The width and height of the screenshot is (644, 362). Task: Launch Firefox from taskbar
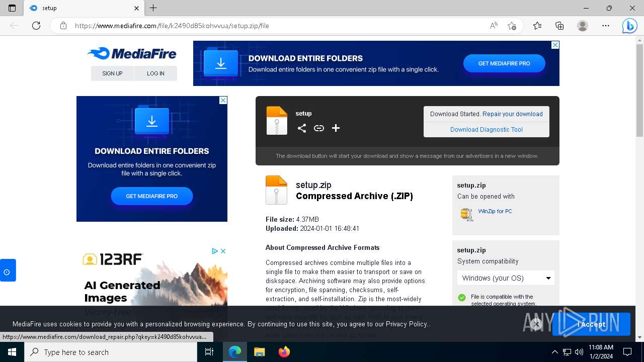(x=284, y=352)
